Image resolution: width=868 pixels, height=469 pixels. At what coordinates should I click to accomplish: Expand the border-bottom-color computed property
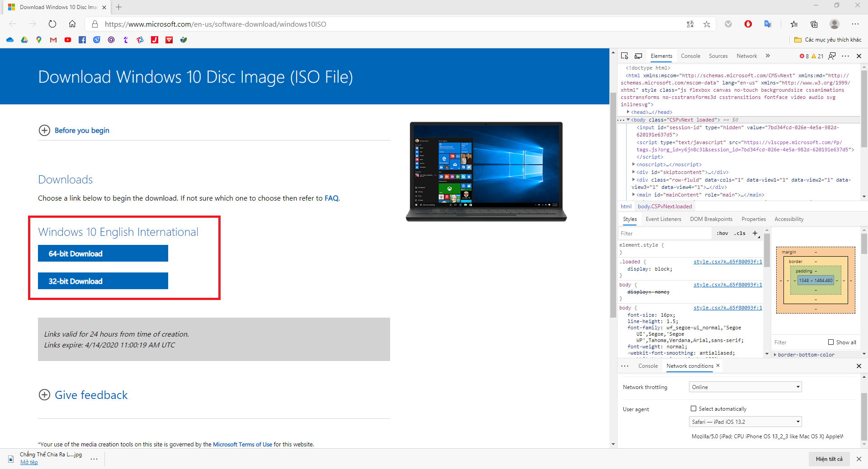click(x=775, y=355)
